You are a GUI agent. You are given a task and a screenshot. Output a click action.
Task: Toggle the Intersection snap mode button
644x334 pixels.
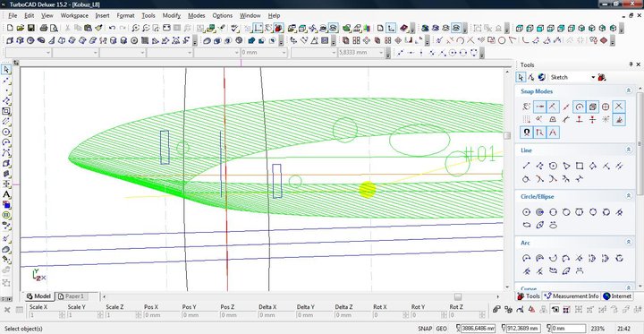[619, 107]
